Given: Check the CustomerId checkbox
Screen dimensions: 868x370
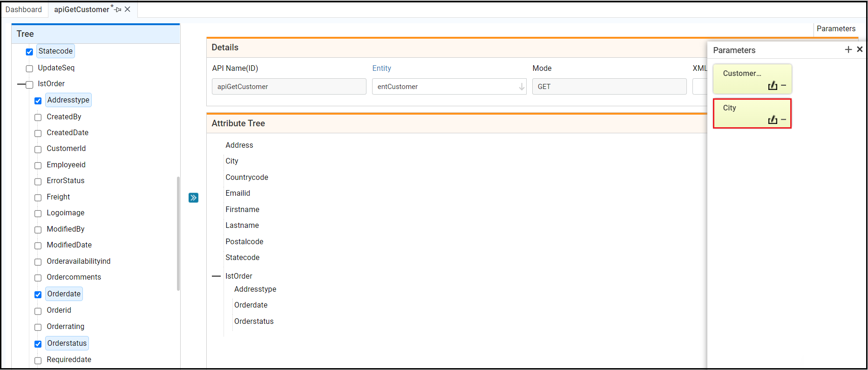Looking at the screenshot, I should pos(38,149).
